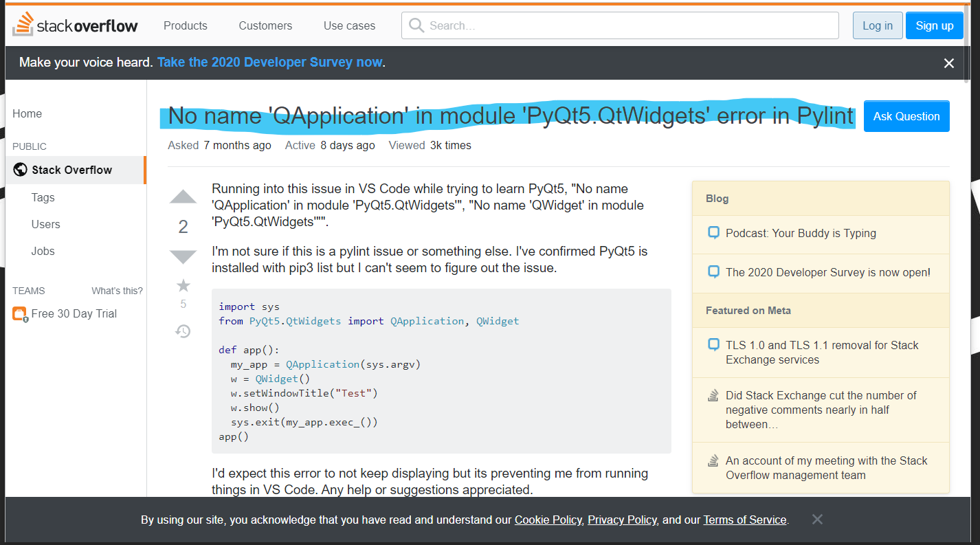
Task: Click the chat icon beside TLS removal post
Action: click(x=713, y=345)
